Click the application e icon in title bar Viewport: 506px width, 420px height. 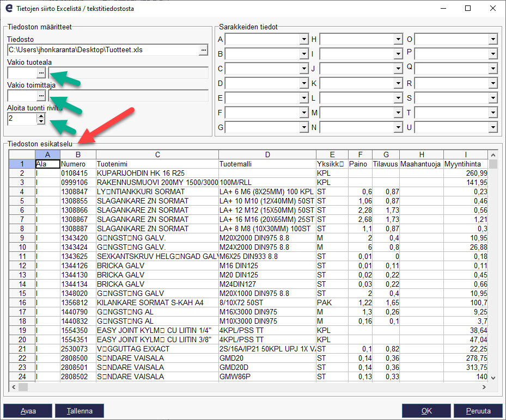(x=9, y=8)
